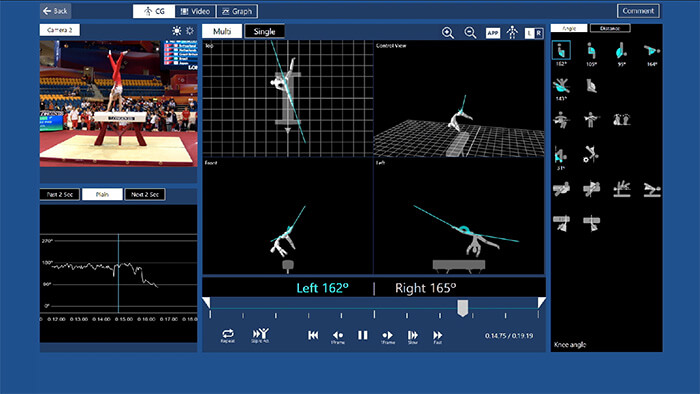Click the right trim marker of timeline

[x=541, y=303]
